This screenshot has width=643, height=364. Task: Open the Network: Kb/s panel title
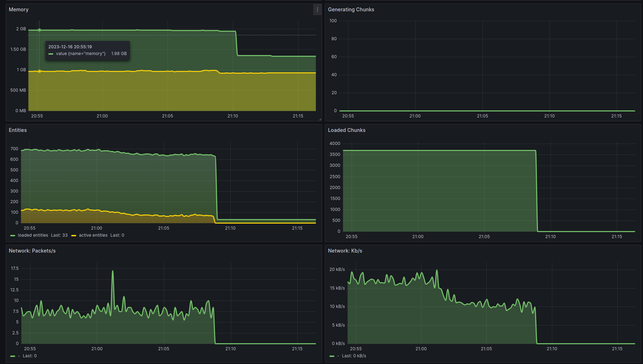pyautogui.click(x=345, y=251)
